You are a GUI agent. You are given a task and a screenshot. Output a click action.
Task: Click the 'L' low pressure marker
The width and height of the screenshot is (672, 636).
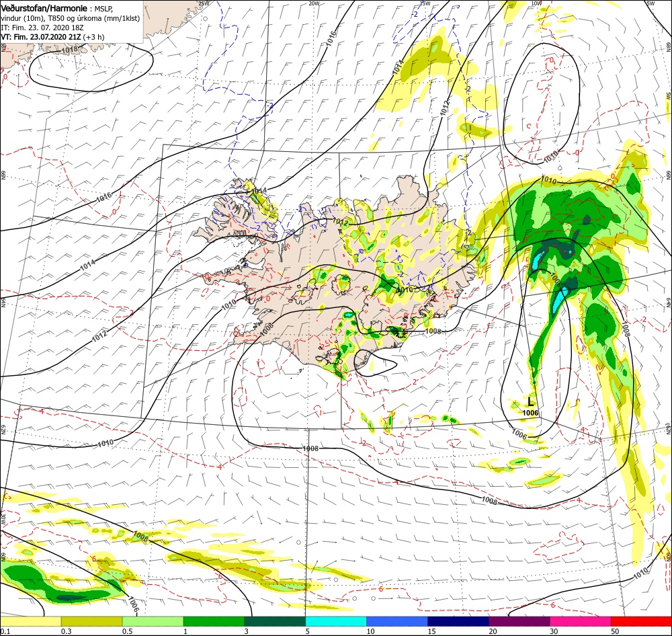[x=531, y=402]
